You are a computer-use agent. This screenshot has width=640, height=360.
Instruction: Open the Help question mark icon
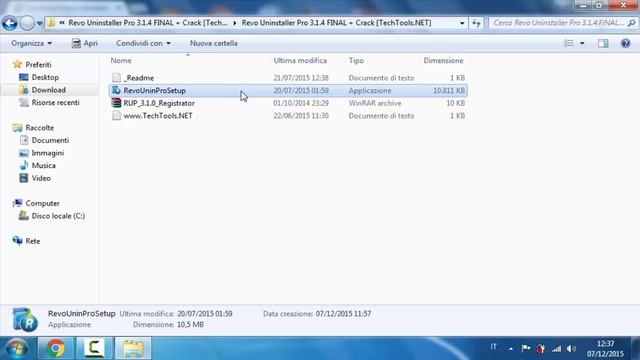tap(625, 43)
